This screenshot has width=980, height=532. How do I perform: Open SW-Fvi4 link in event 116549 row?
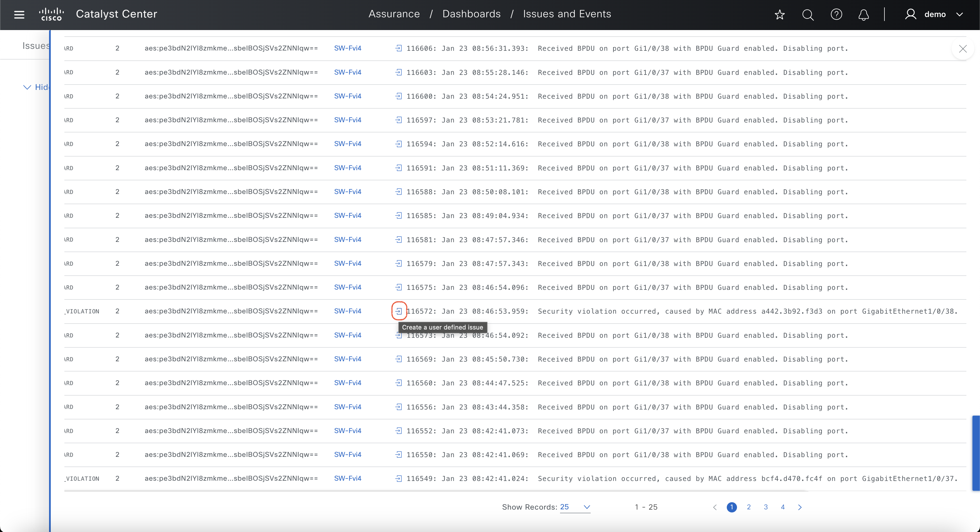(347, 478)
